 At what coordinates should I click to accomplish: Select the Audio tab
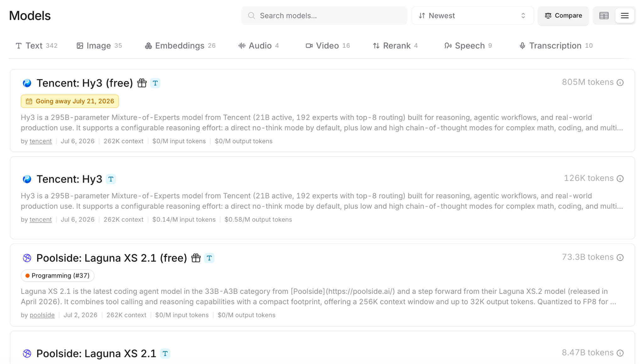point(258,46)
